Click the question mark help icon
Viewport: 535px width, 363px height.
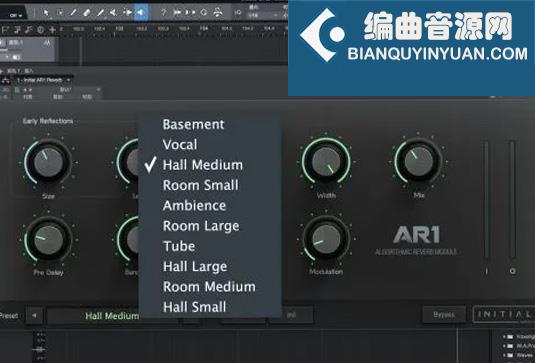click(x=164, y=13)
